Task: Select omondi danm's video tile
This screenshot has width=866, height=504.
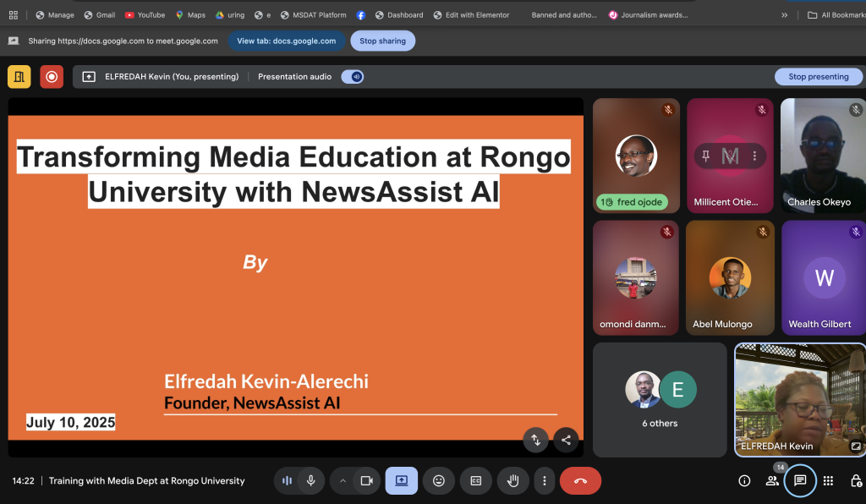Action: (x=636, y=277)
